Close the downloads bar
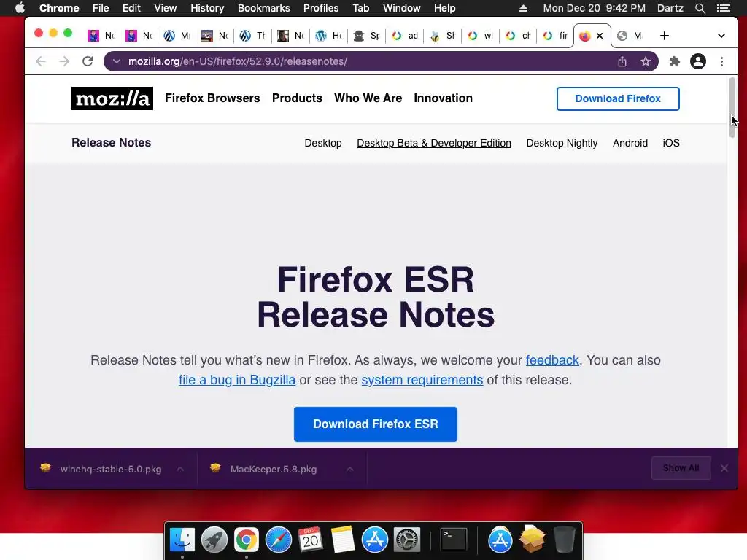This screenshot has height=560, width=747. coord(724,468)
